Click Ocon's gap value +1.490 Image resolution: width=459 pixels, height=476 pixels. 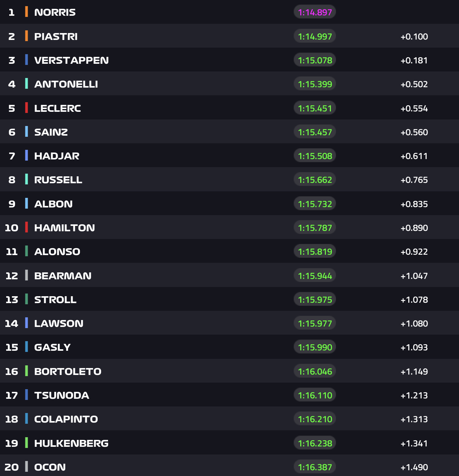point(414,467)
